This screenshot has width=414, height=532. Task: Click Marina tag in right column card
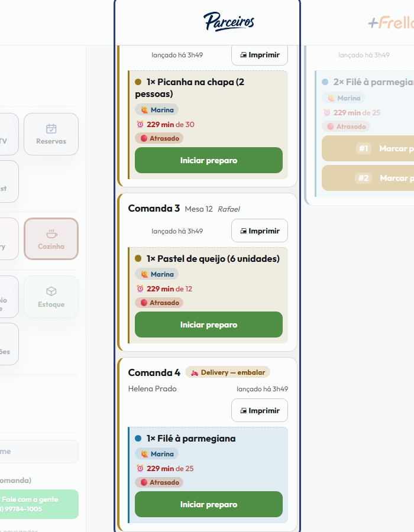coord(344,98)
